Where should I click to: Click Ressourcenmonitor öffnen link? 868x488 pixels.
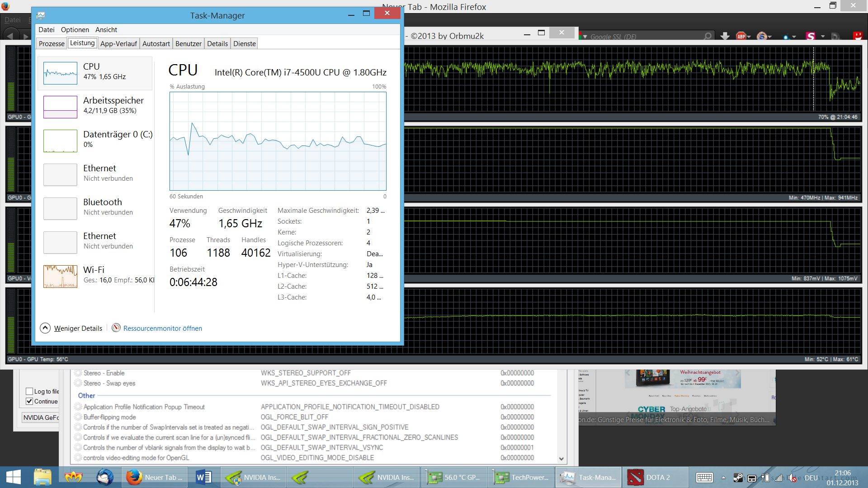pyautogui.click(x=163, y=328)
